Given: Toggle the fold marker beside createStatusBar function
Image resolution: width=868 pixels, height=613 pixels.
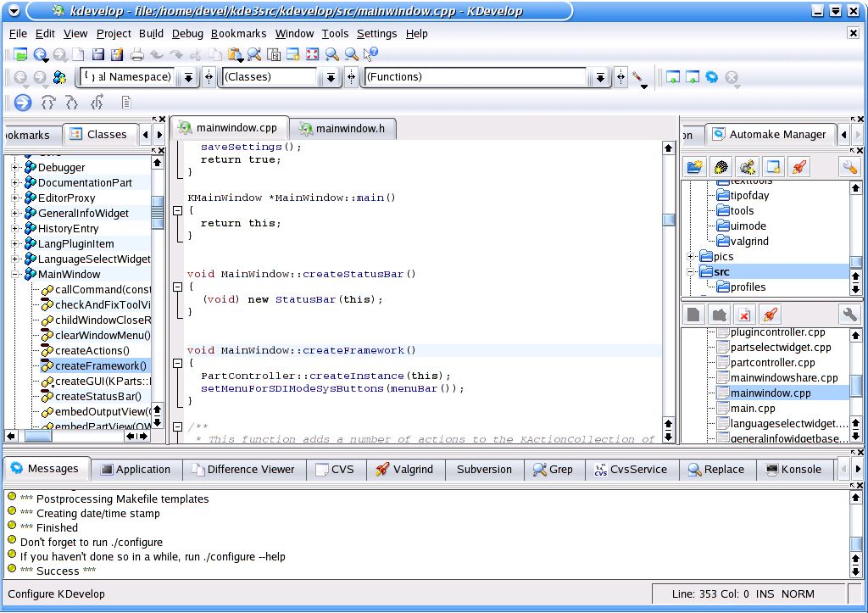Looking at the screenshot, I should [x=178, y=287].
